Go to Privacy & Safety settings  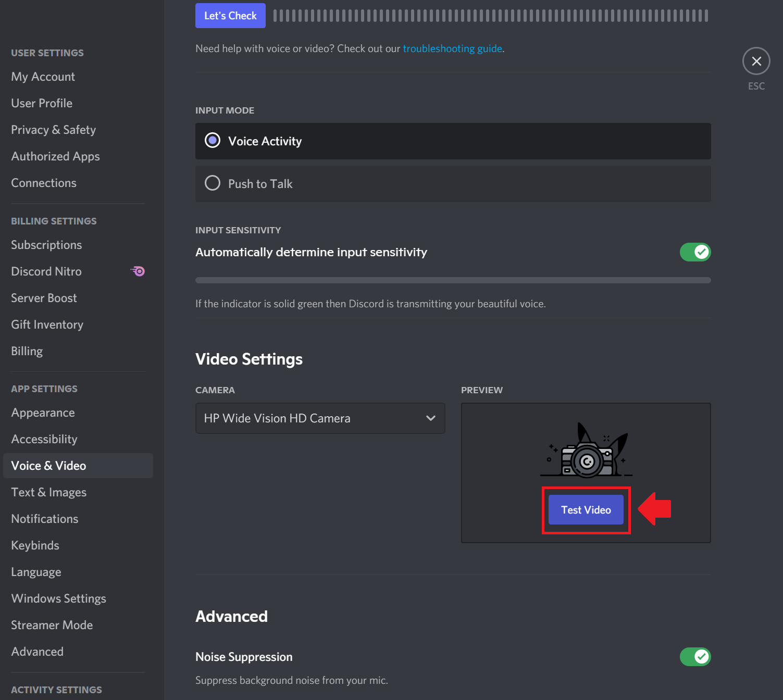(x=54, y=130)
